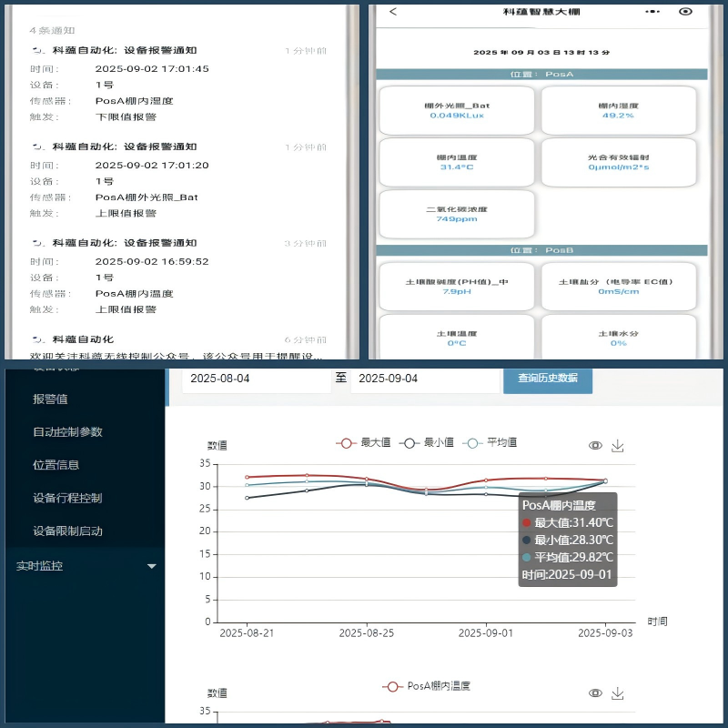
Task: Tap the mini-program close circle icon
Action: click(x=686, y=12)
